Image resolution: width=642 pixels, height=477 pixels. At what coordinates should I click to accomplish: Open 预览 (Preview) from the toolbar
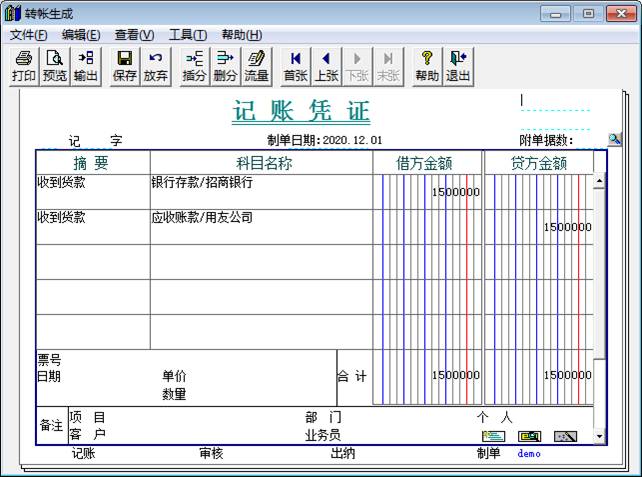coord(55,66)
